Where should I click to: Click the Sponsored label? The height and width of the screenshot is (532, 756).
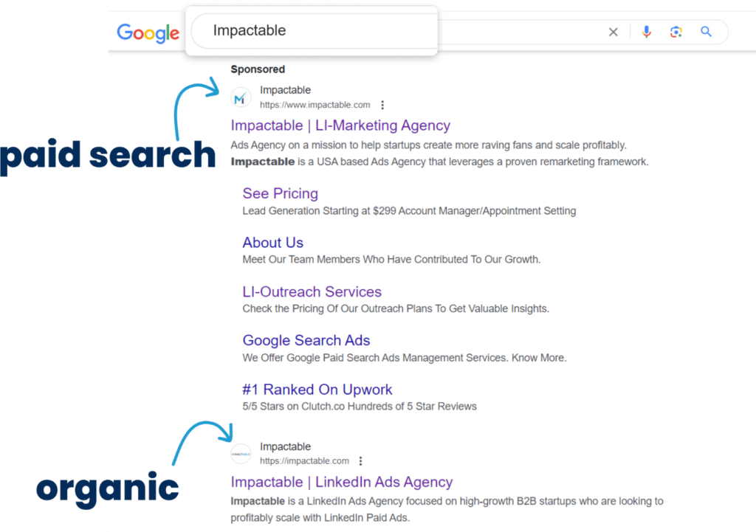pyautogui.click(x=258, y=69)
